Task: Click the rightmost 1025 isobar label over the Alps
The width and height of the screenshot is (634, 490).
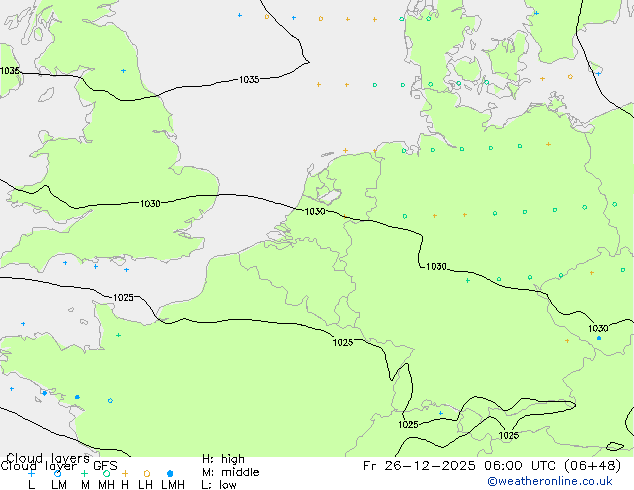Action: [509, 435]
